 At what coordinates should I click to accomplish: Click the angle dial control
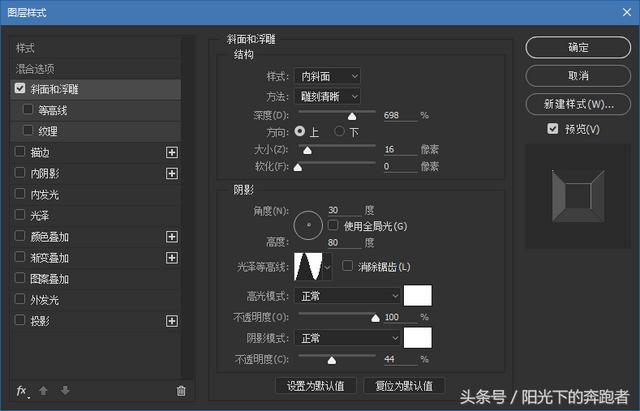coord(308,225)
